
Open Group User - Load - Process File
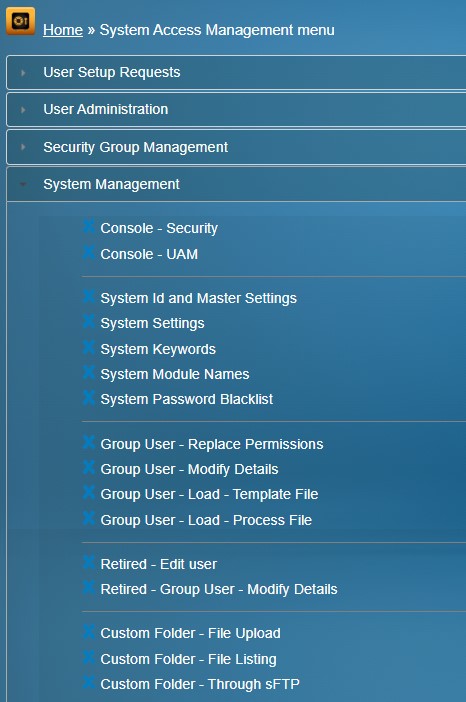click(206, 520)
